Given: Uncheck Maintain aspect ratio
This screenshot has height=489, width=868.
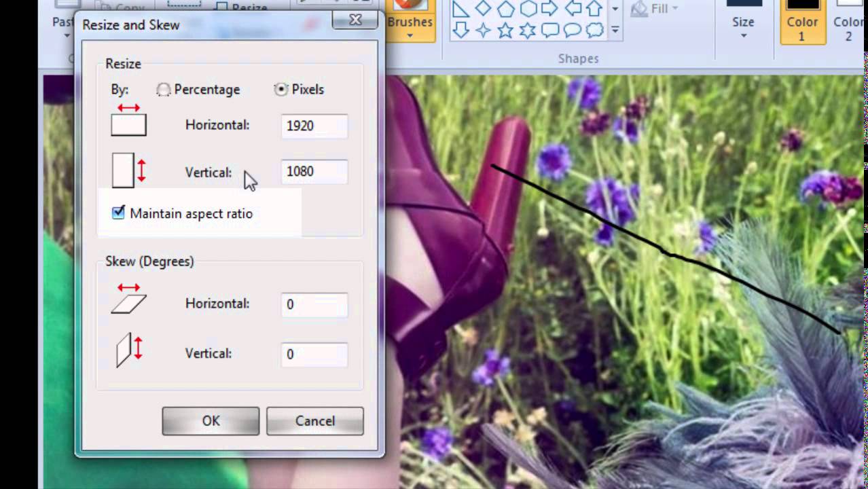Looking at the screenshot, I should point(117,213).
